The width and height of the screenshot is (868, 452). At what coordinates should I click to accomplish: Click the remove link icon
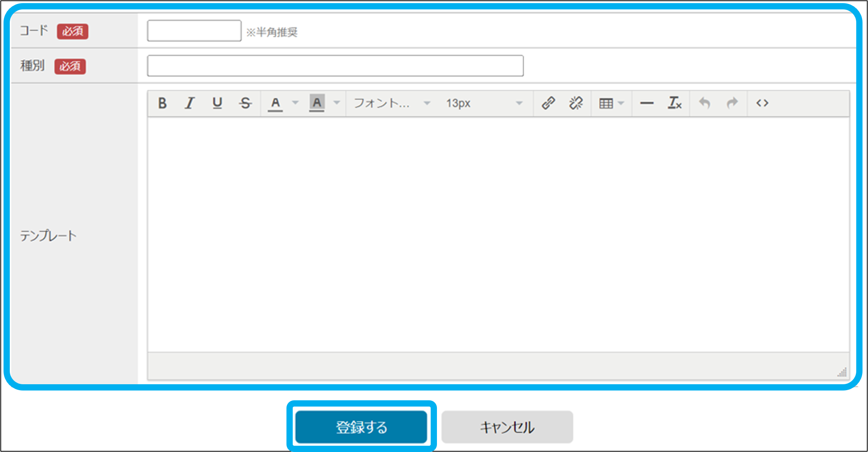point(576,103)
